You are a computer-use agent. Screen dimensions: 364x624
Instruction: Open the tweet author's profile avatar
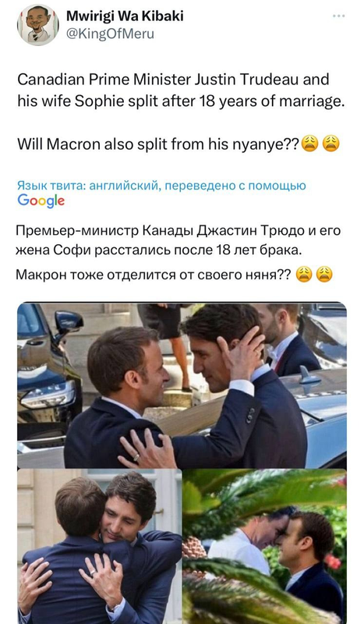37,25
